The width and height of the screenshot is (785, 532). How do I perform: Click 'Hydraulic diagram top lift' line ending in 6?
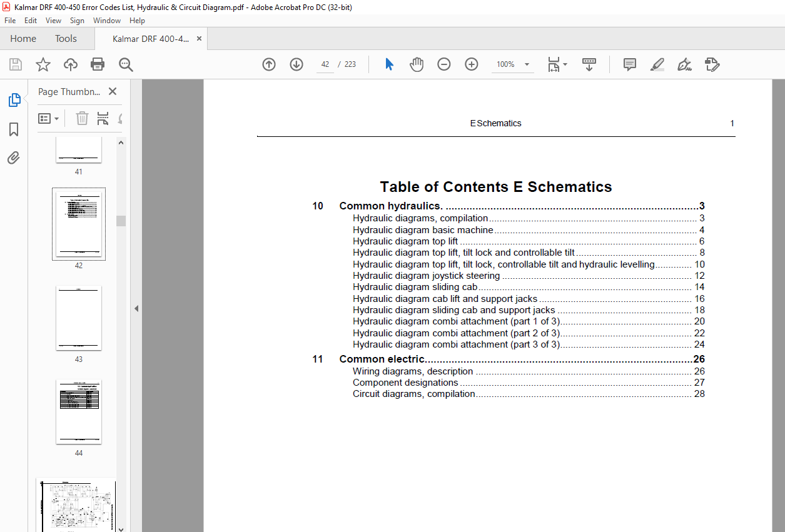point(529,241)
